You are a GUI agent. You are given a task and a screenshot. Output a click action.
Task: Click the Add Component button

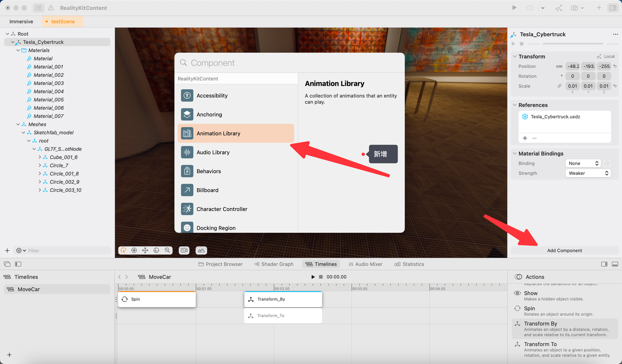564,251
